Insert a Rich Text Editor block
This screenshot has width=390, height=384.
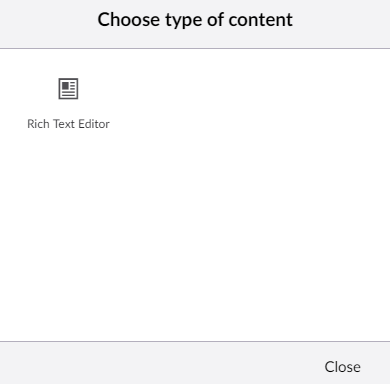68,103
